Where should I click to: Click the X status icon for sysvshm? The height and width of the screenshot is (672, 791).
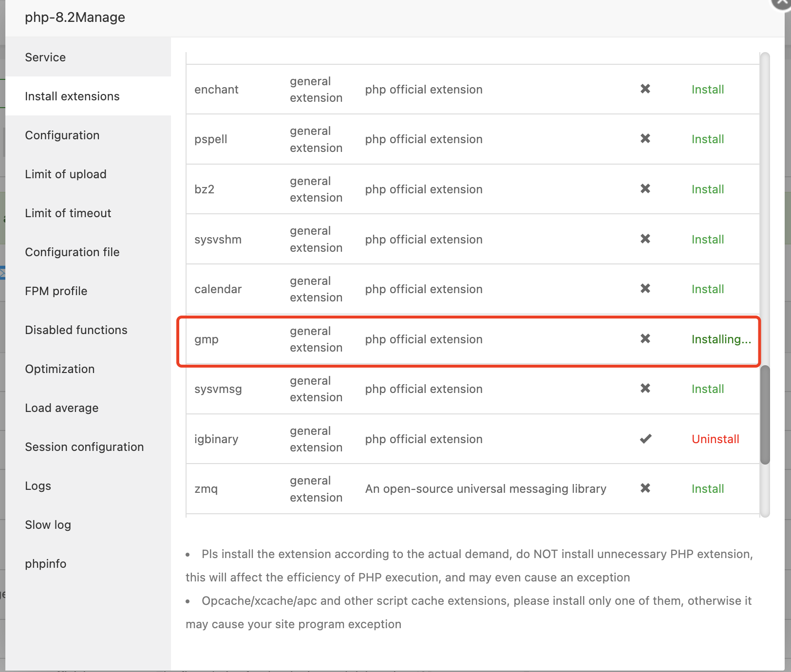click(645, 239)
